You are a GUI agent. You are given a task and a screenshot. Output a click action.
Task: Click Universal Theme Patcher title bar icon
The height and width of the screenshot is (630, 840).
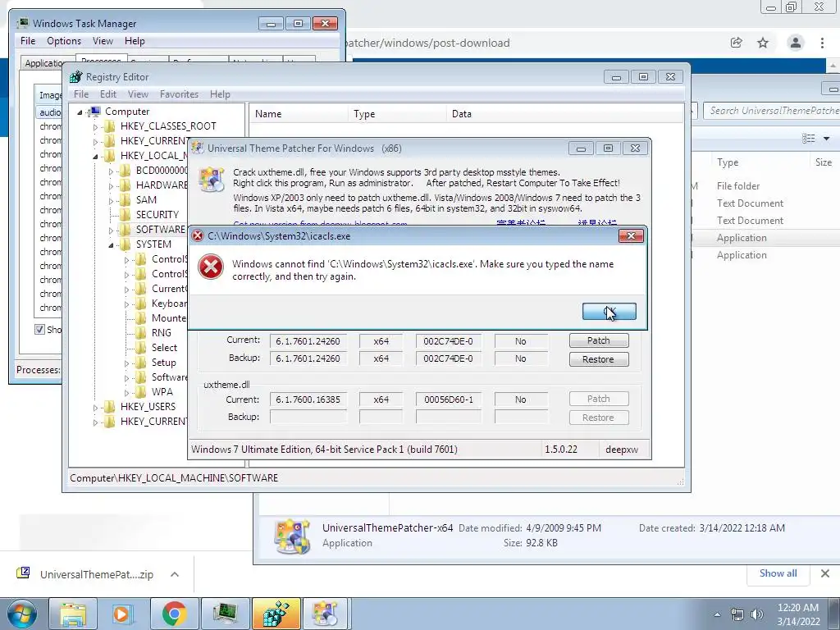pos(198,148)
